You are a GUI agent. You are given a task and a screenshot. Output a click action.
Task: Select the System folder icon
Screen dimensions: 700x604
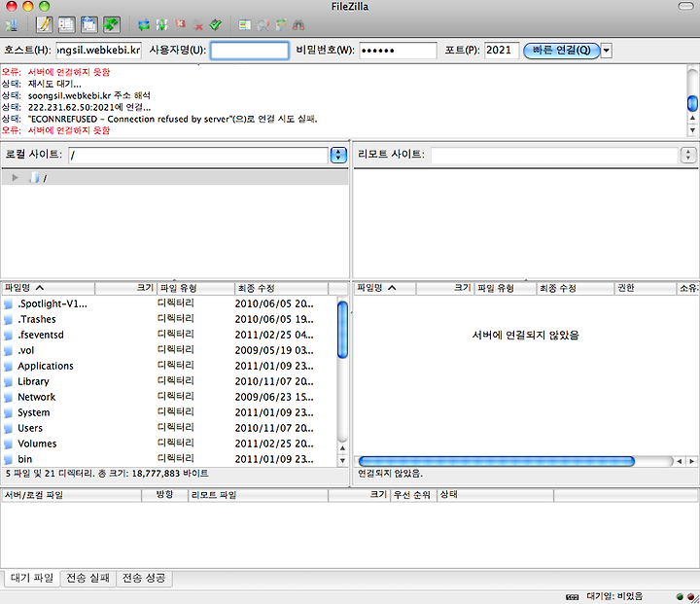pyautogui.click(x=8, y=413)
